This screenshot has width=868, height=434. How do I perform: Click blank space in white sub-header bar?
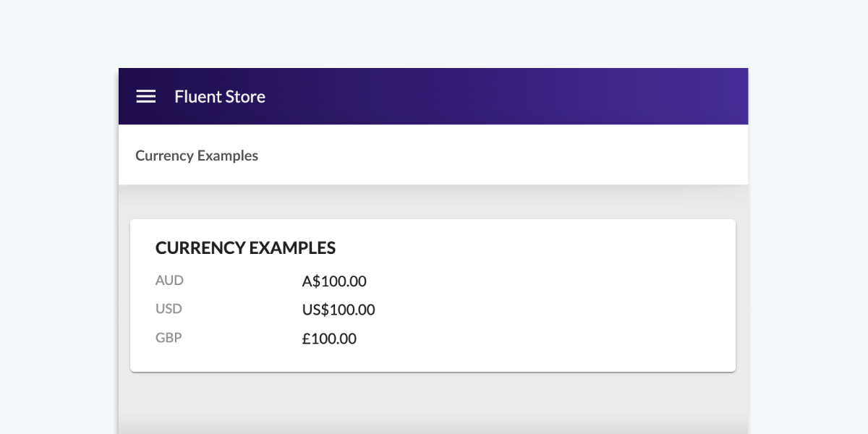click(506, 155)
